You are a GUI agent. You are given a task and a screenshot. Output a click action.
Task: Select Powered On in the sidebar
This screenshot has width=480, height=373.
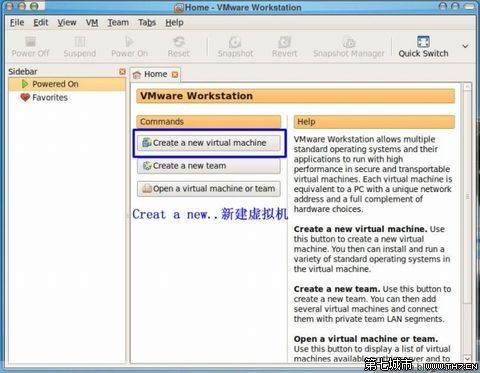pyautogui.click(x=67, y=84)
